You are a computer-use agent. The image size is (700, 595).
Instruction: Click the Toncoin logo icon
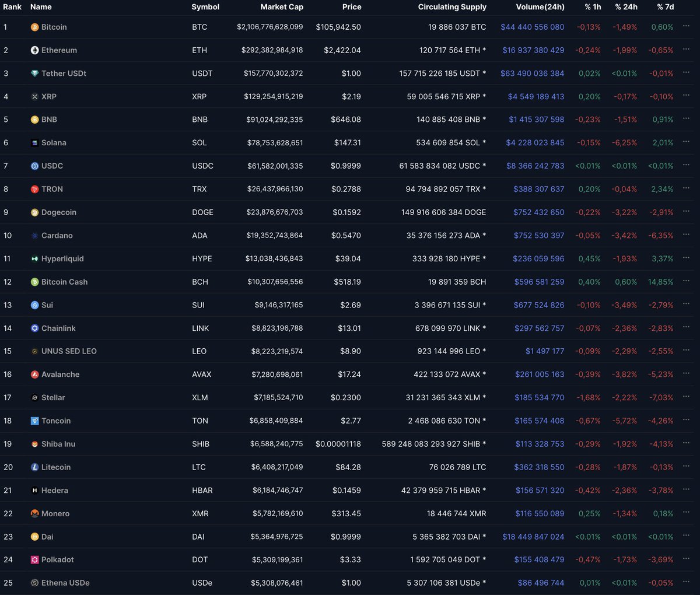point(34,421)
